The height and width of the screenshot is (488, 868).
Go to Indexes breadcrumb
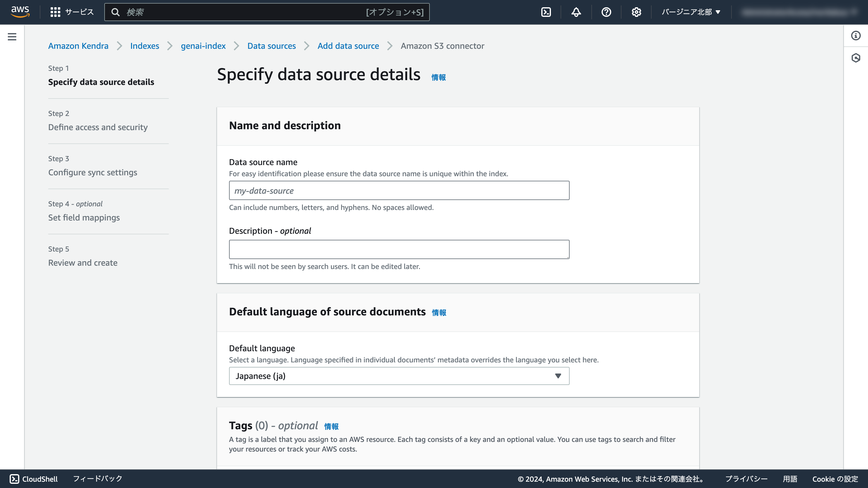tap(145, 46)
